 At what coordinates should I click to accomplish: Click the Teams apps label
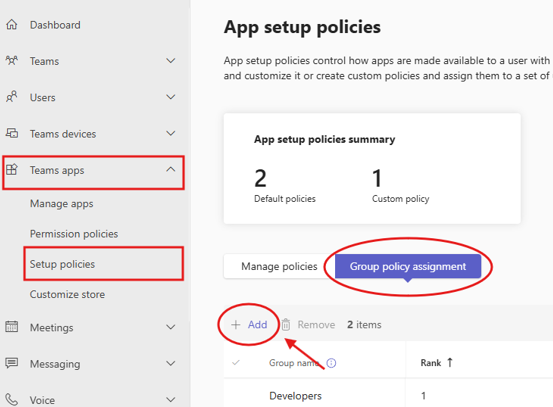tap(57, 170)
